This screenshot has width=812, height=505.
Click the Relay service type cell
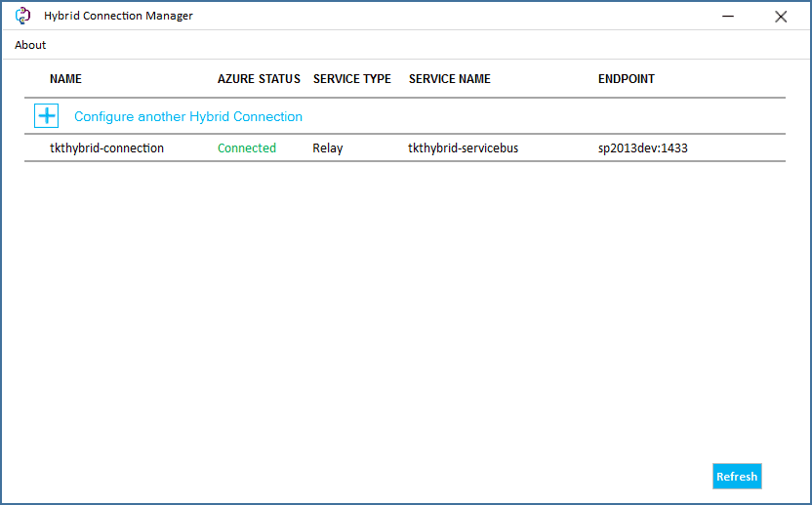coord(327,148)
